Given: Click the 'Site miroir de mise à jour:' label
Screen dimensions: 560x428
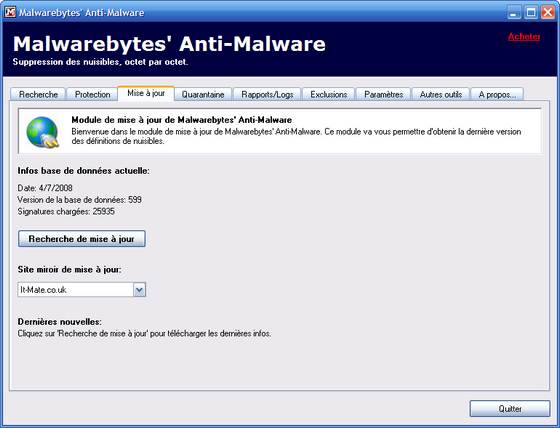Looking at the screenshot, I should pos(70,269).
